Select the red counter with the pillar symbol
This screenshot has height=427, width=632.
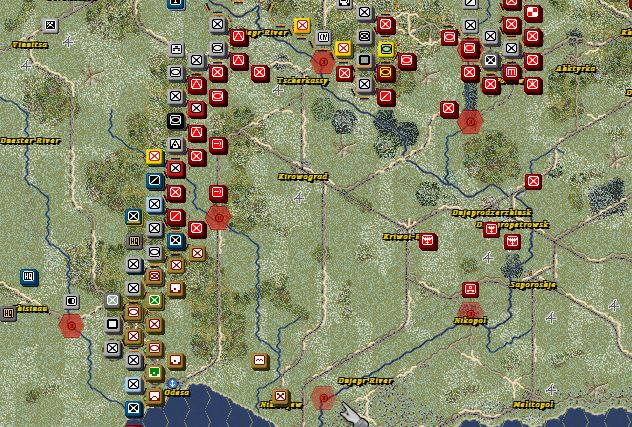click(511, 73)
